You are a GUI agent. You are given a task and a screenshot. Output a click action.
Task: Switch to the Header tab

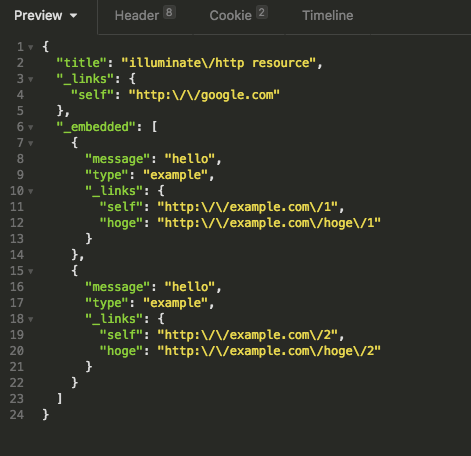click(137, 15)
